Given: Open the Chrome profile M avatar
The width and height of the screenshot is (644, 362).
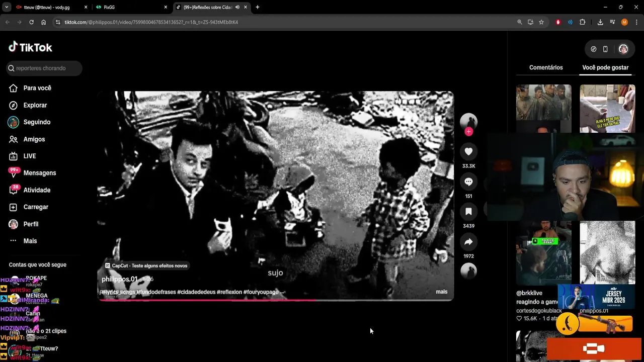Looking at the screenshot, I should [x=624, y=22].
